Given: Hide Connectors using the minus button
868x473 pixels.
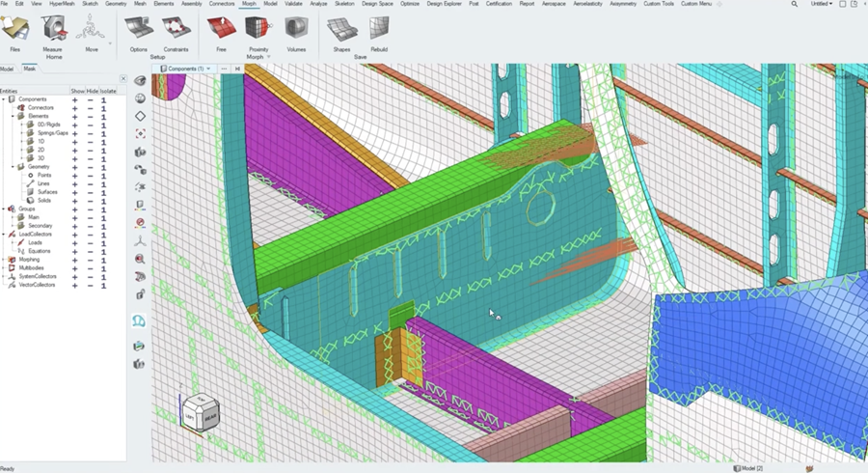Looking at the screenshot, I should 90,108.
